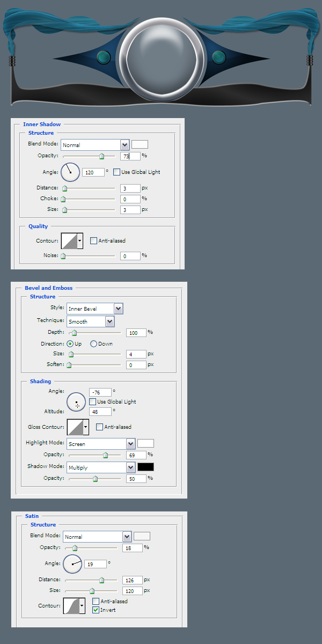The height and width of the screenshot is (644, 322).
Task: Open Highlight Mode Screen dropdown
Action: click(x=100, y=444)
